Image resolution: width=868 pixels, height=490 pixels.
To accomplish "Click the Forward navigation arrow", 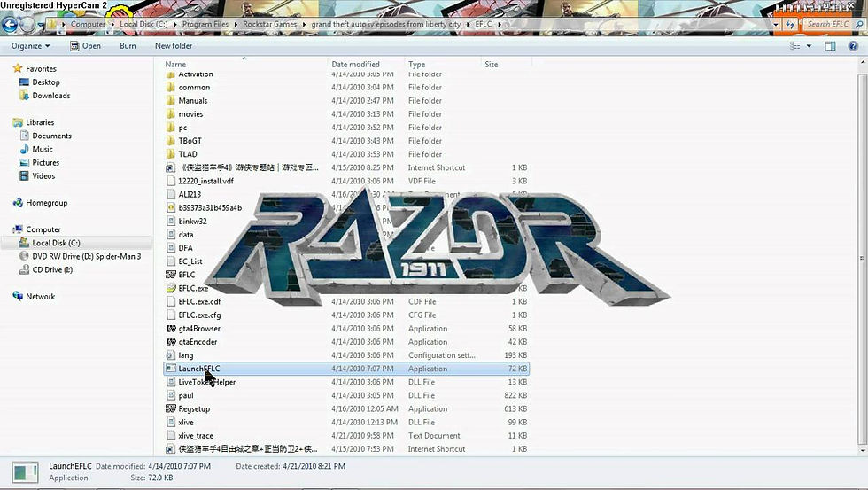I will click(x=27, y=24).
